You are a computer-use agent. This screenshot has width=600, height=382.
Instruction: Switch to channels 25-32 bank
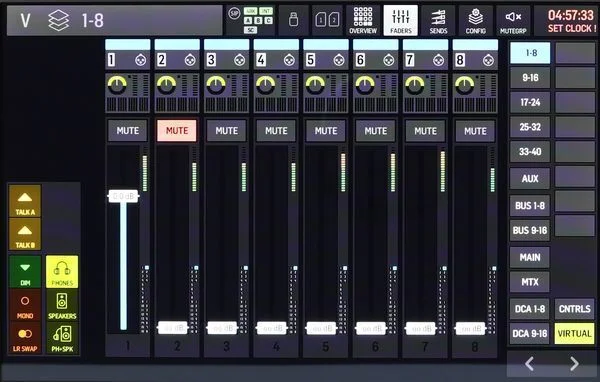pyautogui.click(x=530, y=127)
